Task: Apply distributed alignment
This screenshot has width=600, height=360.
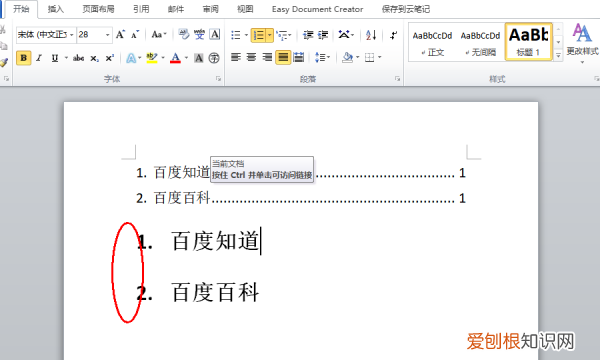Action: pos(298,57)
